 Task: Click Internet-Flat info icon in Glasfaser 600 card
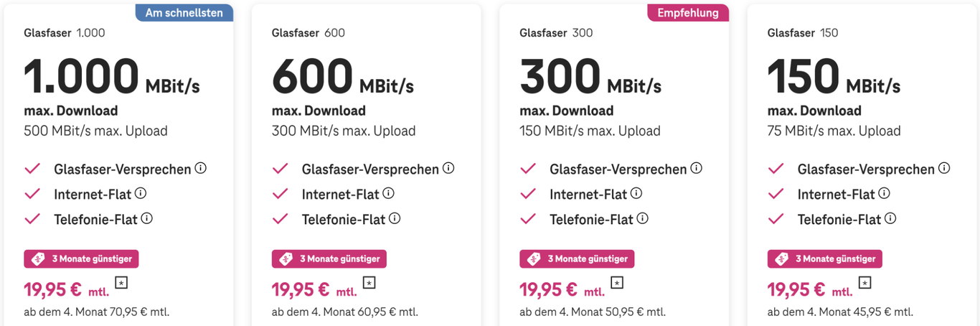coord(388,193)
